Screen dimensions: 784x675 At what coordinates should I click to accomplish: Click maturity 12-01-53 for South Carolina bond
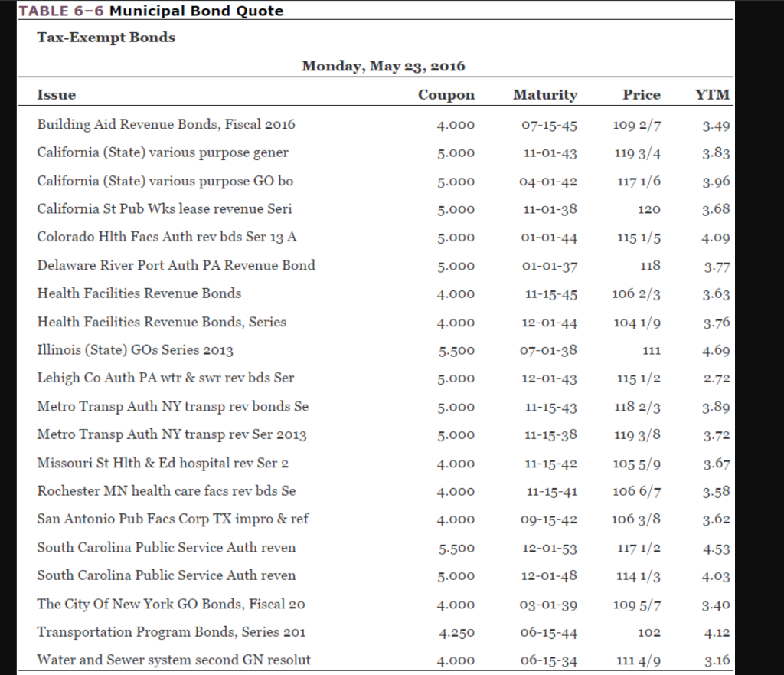[x=545, y=547]
